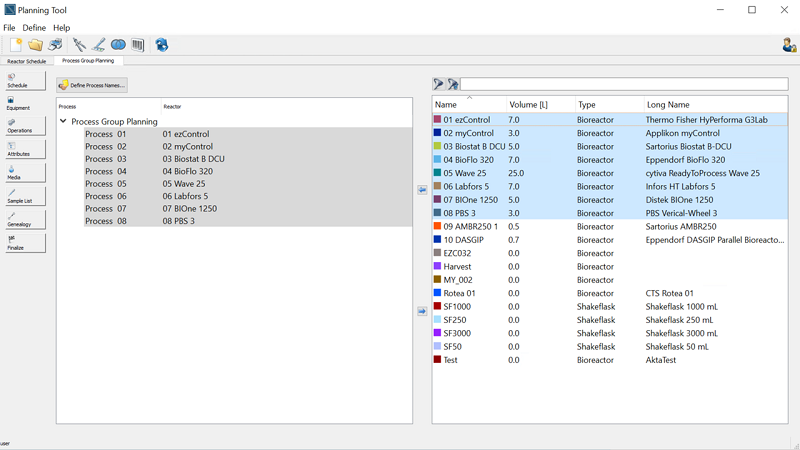Image resolution: width=800 pixels, height=450 pixels.
Task: Open the Attributes sidebar section
Action: tap(25, 149)
